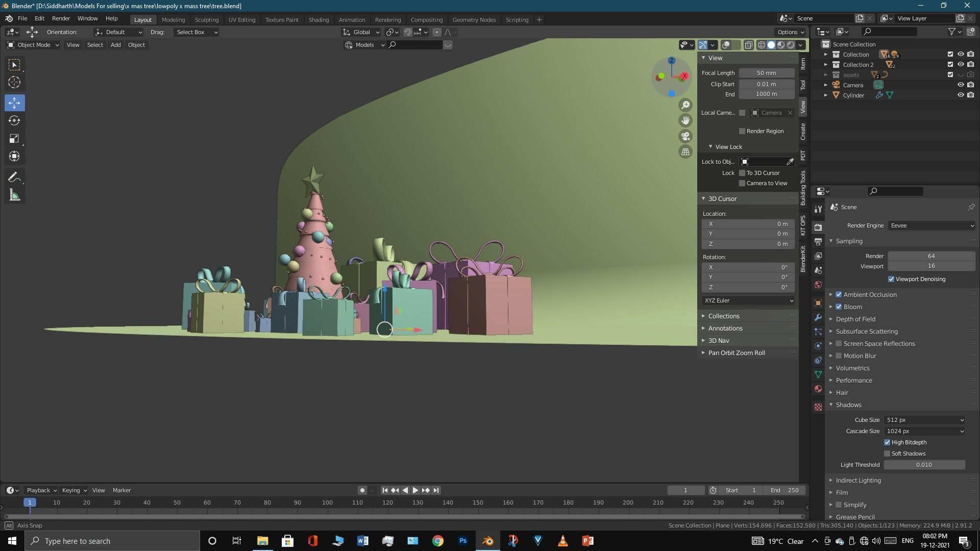Toggle X-ray display icon
980x551 pixels.
(748, 45)
